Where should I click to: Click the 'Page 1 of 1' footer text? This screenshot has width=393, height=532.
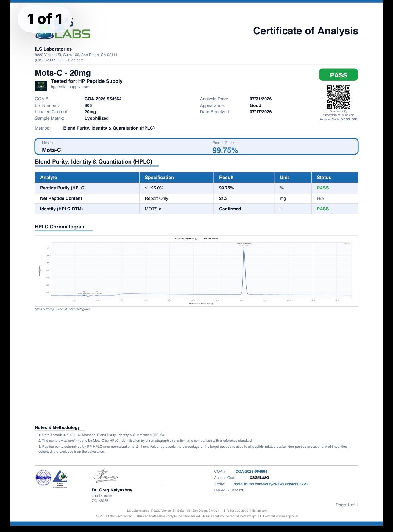tap(347, 505)
